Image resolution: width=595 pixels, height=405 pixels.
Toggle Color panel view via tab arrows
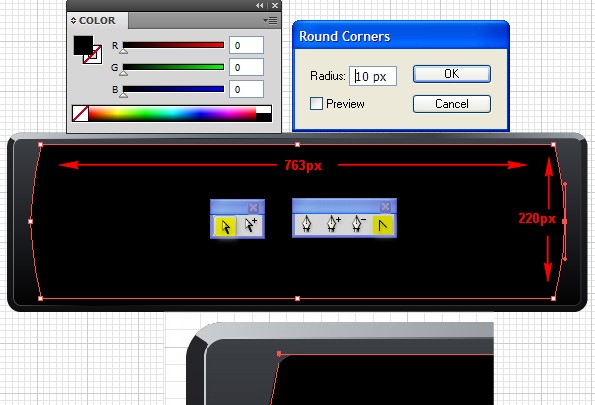click(73, 20)
